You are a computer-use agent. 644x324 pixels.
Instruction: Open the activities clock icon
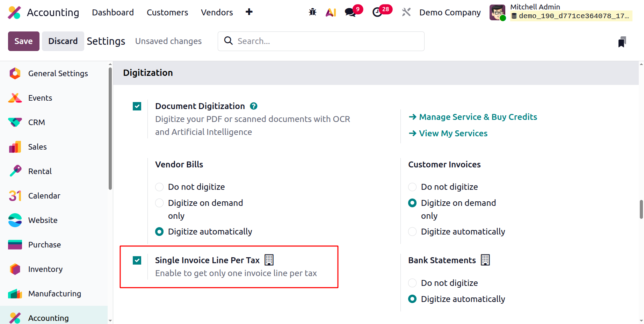tap(377, 12)
